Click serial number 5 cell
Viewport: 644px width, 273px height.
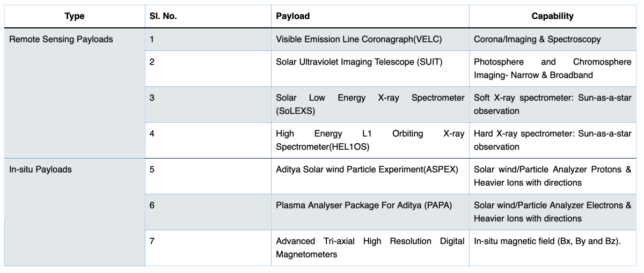pos(152,169)
